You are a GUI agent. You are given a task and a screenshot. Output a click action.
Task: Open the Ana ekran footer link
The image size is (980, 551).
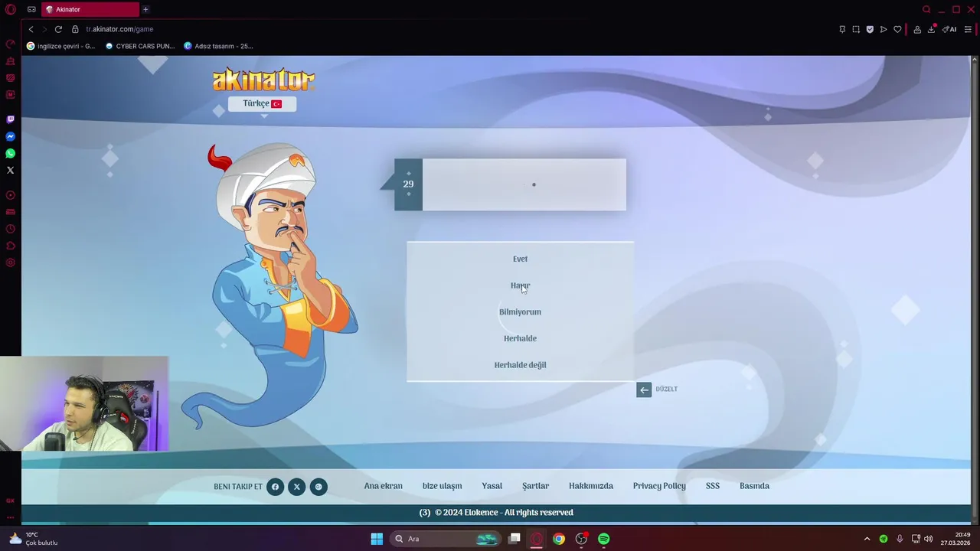[383, 486]
